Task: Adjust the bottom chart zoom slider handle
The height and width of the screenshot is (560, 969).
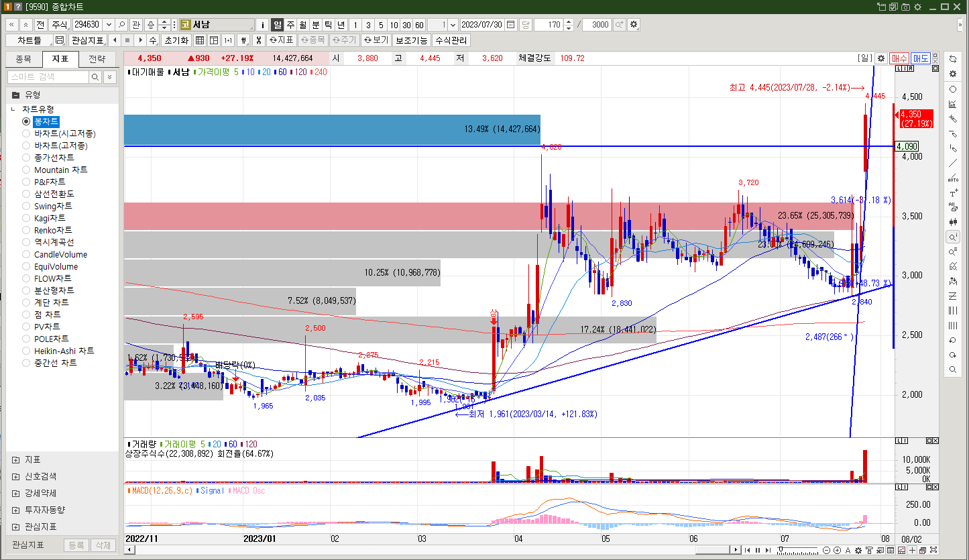Action: coord(781,549)
